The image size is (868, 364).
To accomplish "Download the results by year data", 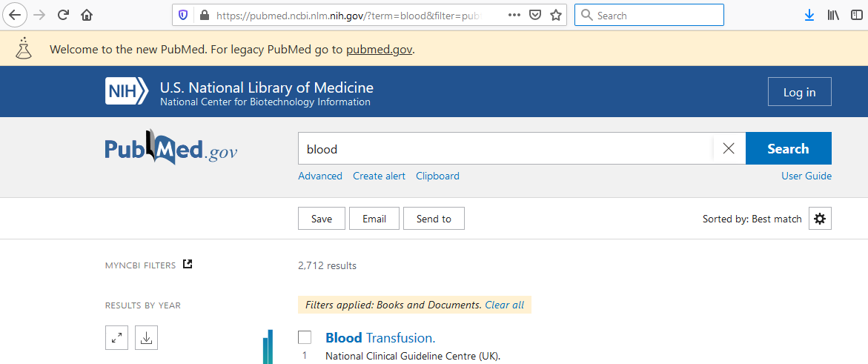I will click(146, 338).
